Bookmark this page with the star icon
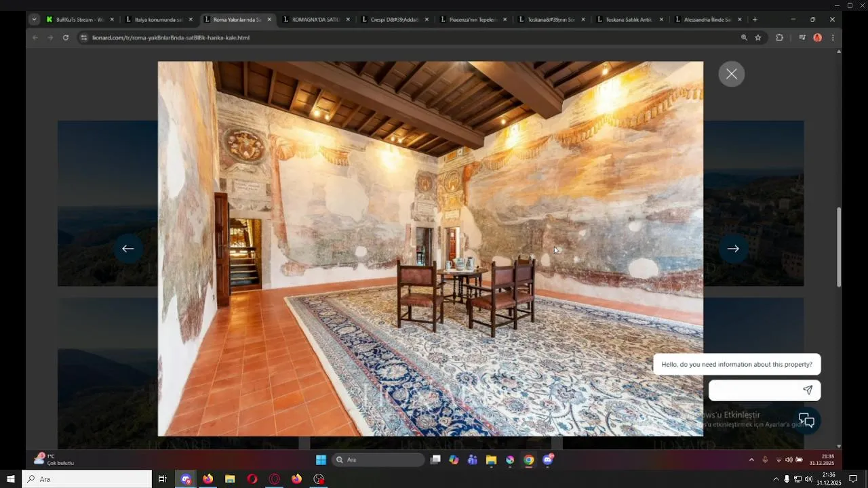The height and width of the screenshot is (488, 868). 758,38
